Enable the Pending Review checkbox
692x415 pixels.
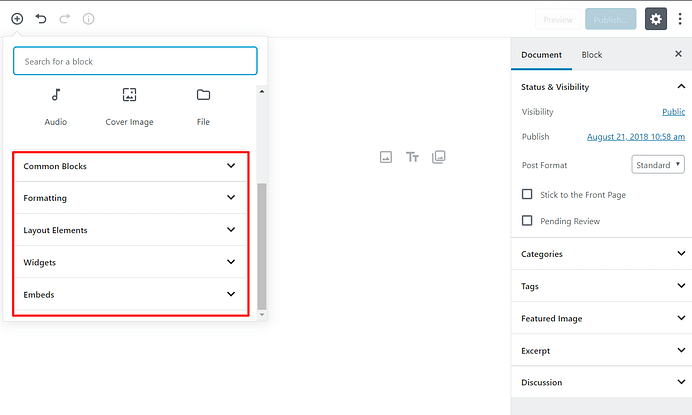[527, 220]
